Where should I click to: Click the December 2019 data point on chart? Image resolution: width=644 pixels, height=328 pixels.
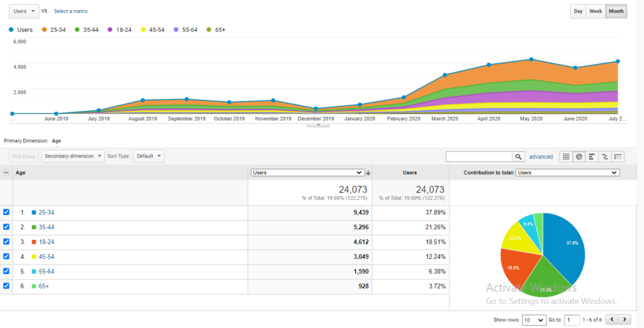click(x=316, y=109)
